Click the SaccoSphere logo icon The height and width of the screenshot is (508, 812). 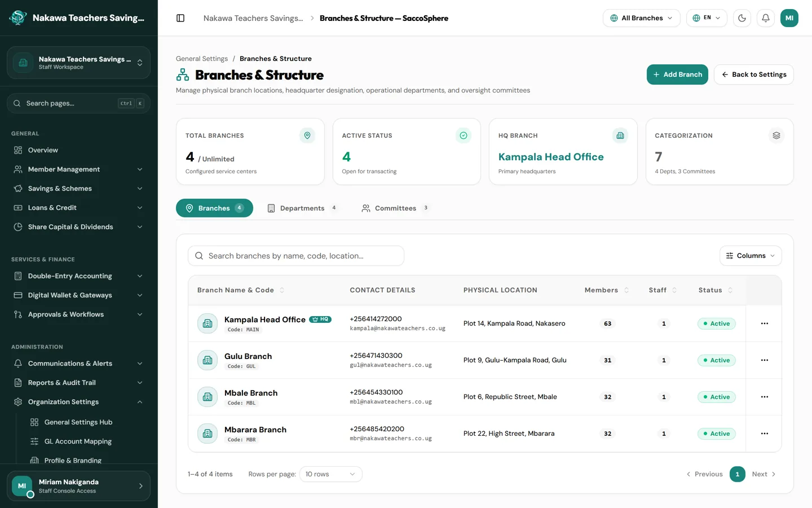pyautogui.click(x=18, y=18)
